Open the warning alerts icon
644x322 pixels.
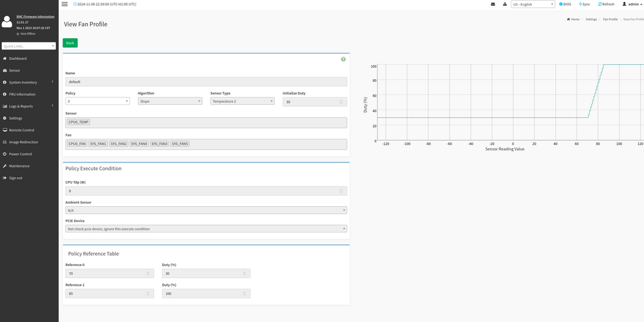[x=505, y=4]
